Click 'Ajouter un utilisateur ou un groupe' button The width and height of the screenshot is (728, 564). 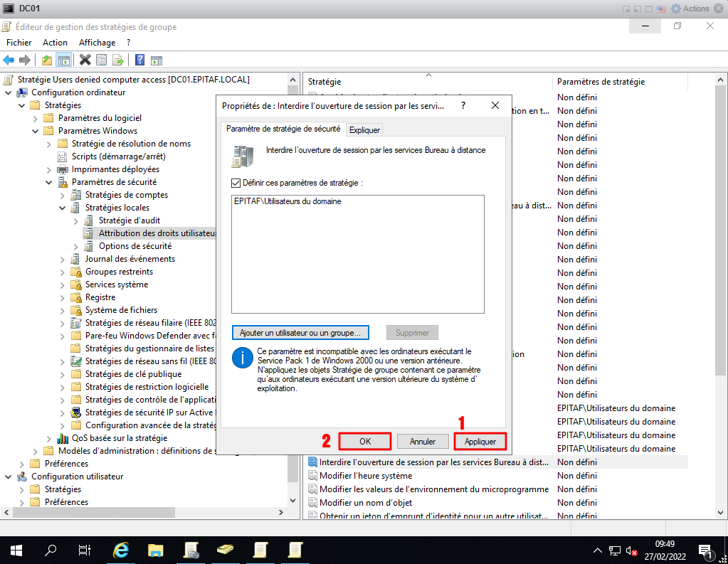click(300, 332)
